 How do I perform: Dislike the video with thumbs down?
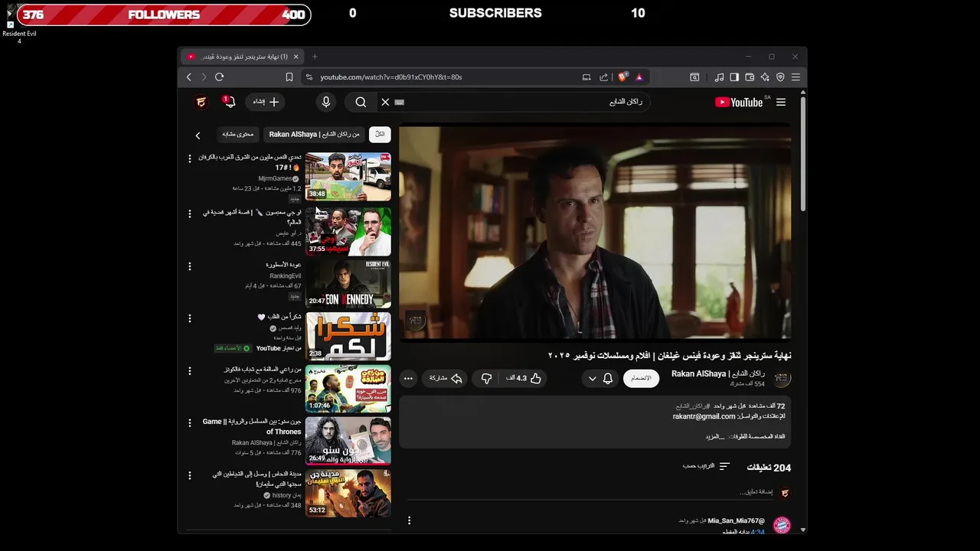click(486, 378)
